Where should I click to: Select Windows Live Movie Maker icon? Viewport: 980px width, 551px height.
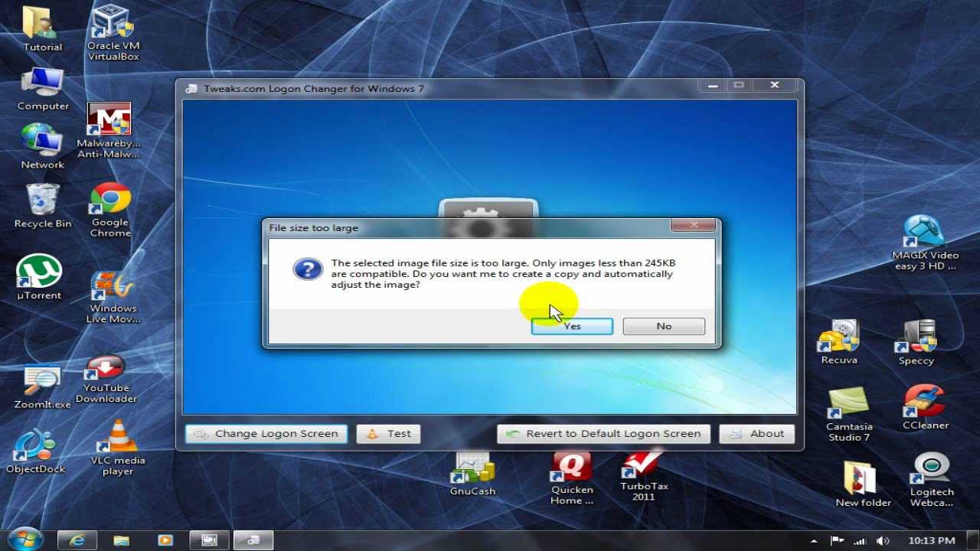tap(113, 298)
